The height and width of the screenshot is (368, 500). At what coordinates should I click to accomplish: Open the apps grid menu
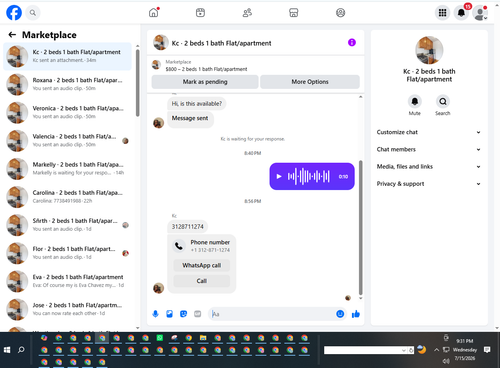click(442, 13)
